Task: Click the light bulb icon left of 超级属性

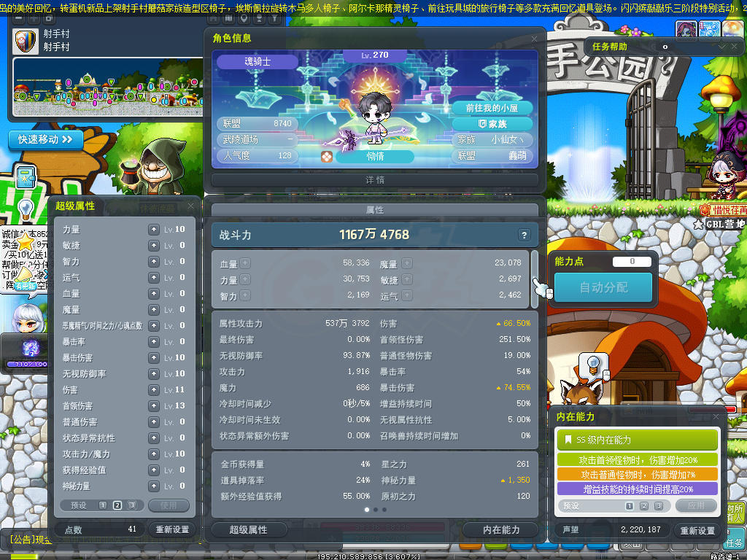Action: tap(25, 209)
